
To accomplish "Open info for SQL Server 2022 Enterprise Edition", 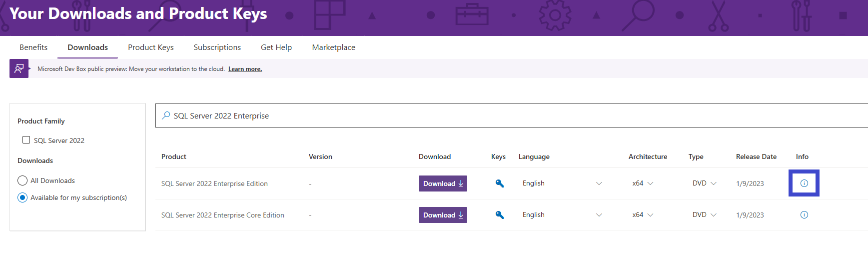I will coord(804,183).
